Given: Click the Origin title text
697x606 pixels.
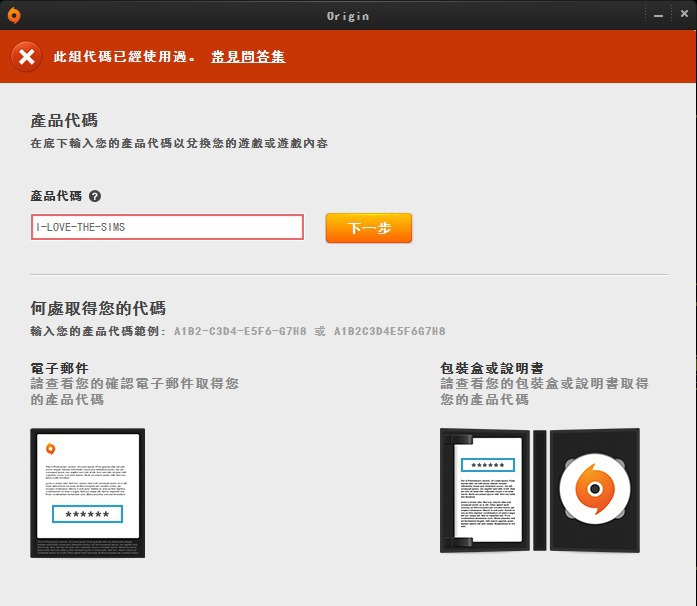Looking at the screenshot, I should pos(348,16).
